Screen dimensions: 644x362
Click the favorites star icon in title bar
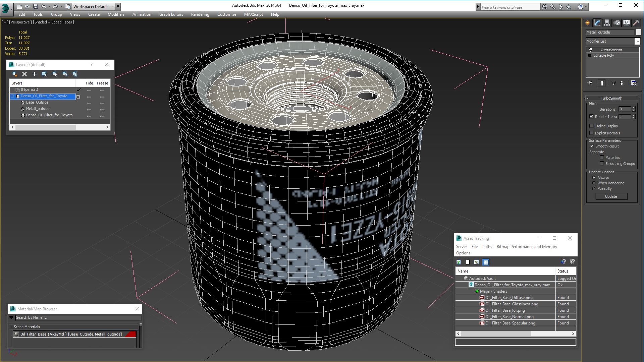(x=569, y=7)
